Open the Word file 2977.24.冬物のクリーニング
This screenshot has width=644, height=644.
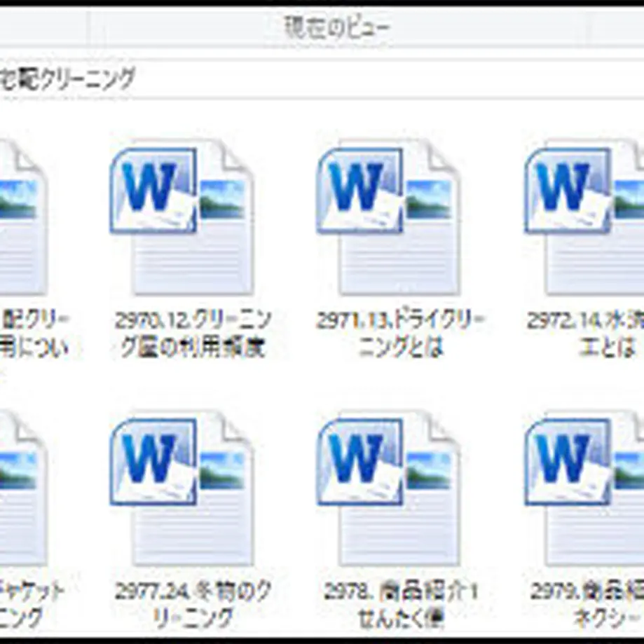pyautogui.click(x=182, y=488)
